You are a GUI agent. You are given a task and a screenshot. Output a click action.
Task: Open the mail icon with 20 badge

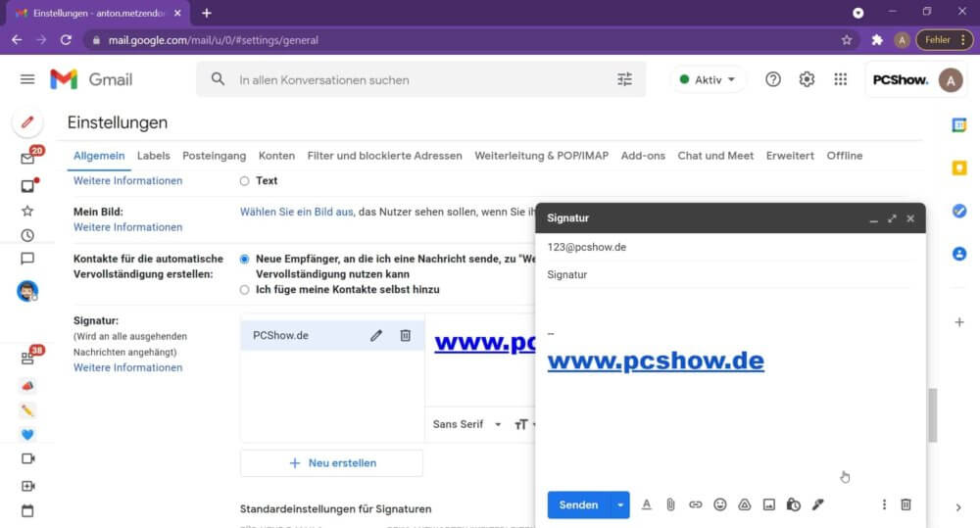tap(28, 158)
